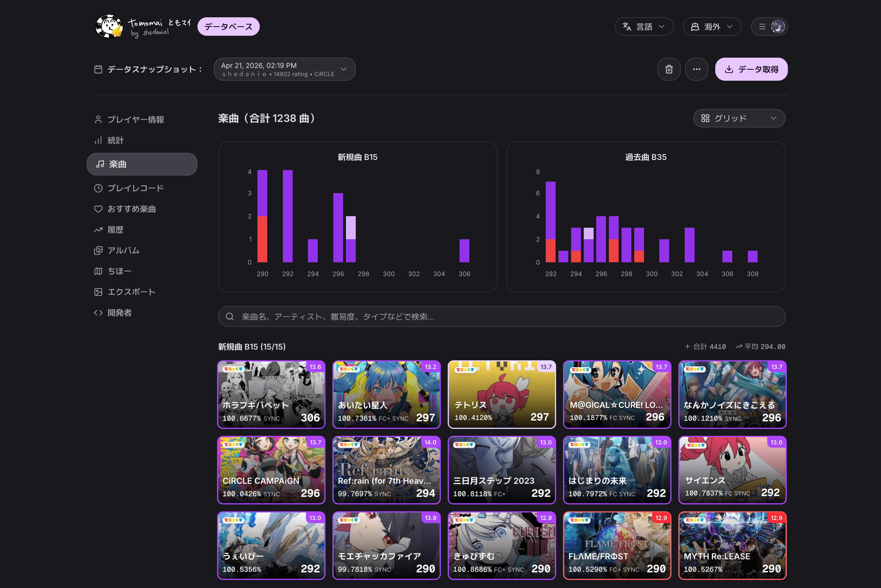This screenshot has height=588, width=881.
Task: Click the データ取得 fetch data button
Action: (x=751, y=69)
